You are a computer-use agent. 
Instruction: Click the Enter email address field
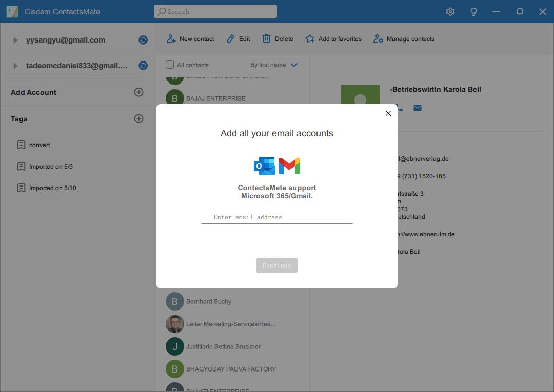pos(276,217)
